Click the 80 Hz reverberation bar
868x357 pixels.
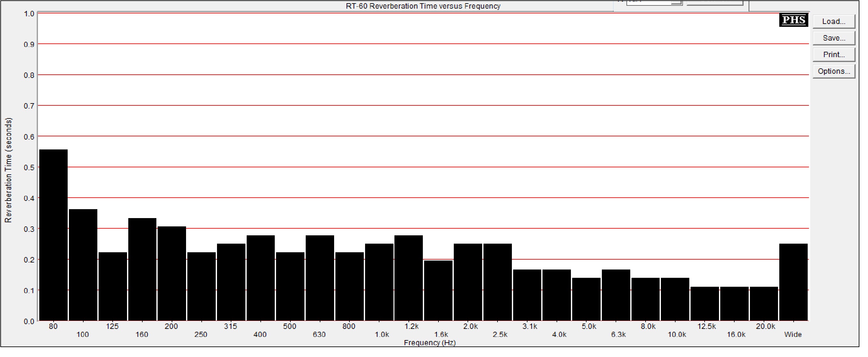(53, 235)
